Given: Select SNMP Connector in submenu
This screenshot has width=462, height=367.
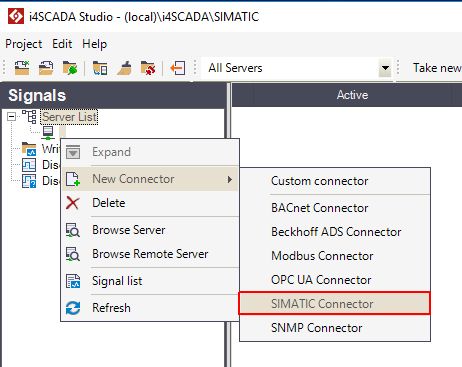Looking at the screenshot, I should pos(335,328).
